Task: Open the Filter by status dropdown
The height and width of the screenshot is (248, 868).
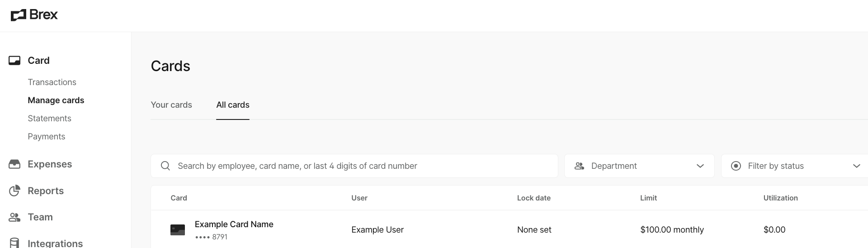Action: 856,166
